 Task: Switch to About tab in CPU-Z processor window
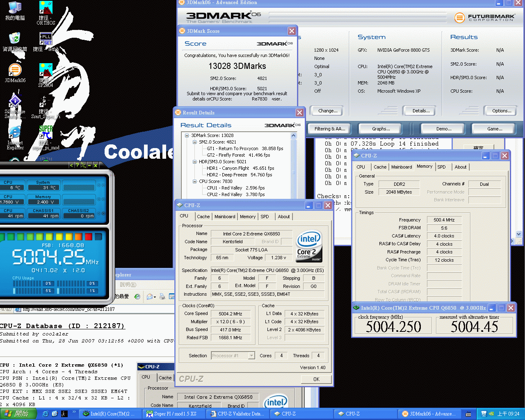(x=284, y=217)
